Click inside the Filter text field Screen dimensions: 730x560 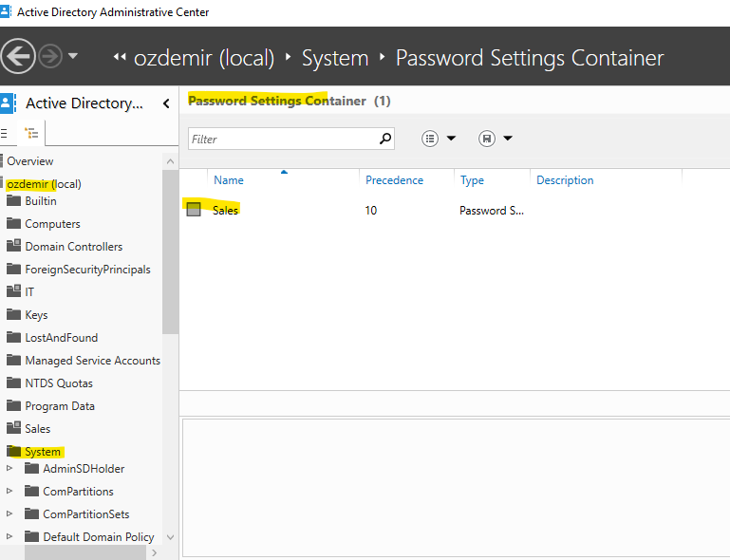pos(280,139)
